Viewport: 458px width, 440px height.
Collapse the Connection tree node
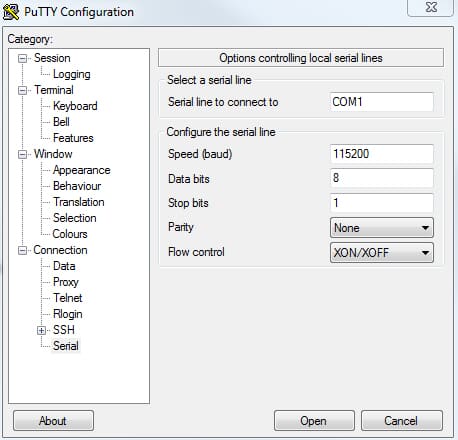point(22,250)
